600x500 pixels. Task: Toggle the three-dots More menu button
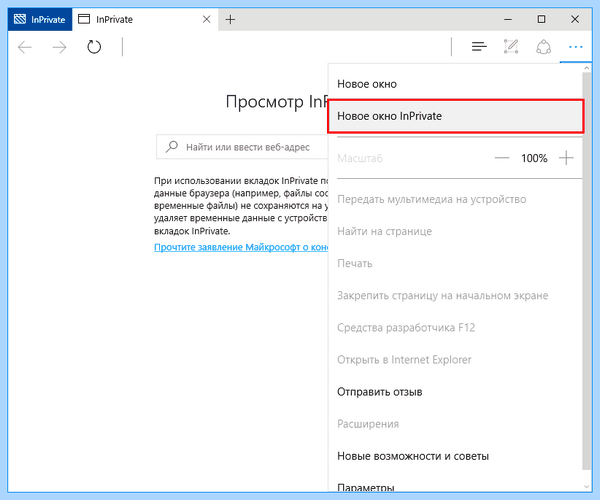point(576,47)
